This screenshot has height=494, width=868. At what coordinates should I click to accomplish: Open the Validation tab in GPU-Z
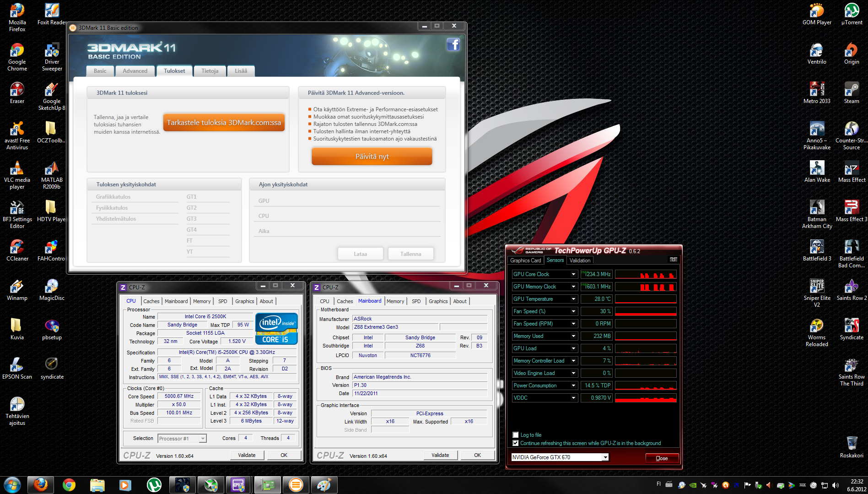(x=580, y=260)
